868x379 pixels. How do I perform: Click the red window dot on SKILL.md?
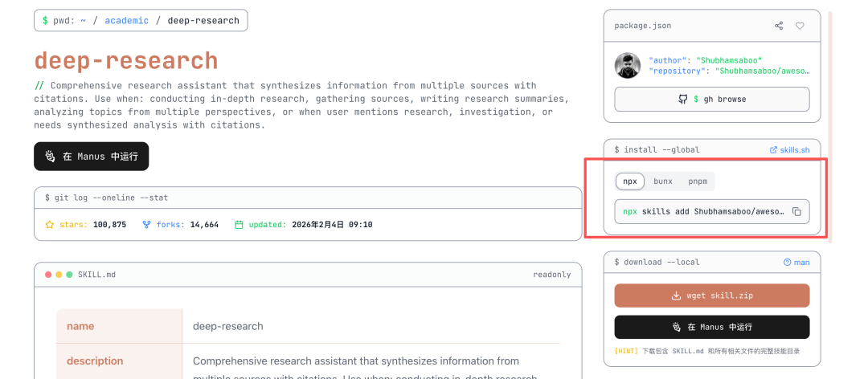click(48, 275)
